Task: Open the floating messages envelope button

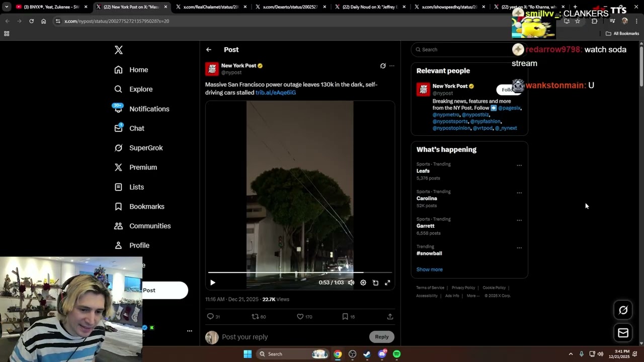Action: pyautogui.click(x=623, y=333)
